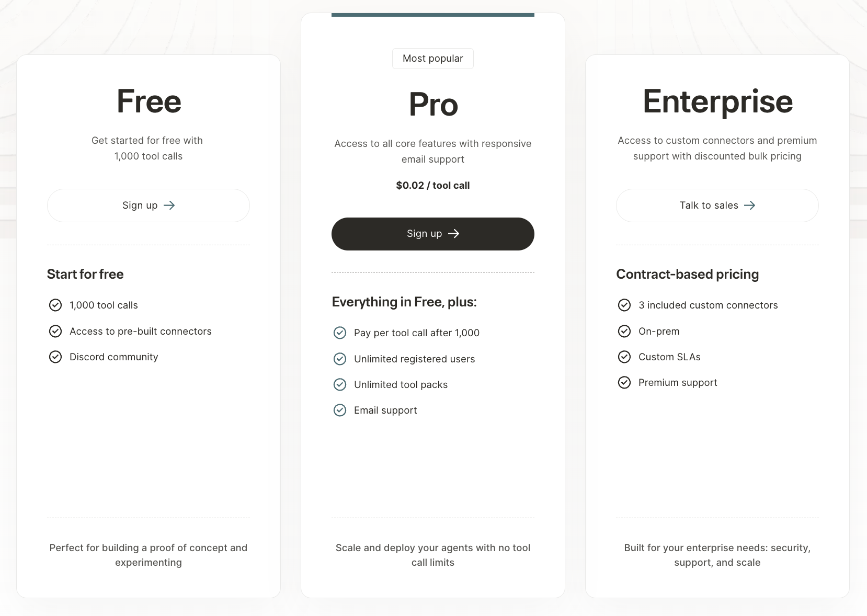Click the checkmark next to Pay per tool call after 1,000
The height and width of the screenshot is (616, 867).
(340, 333)
